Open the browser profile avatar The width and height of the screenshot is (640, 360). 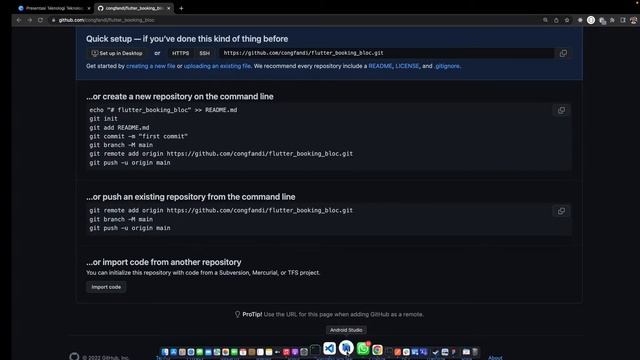pos(633,20)
